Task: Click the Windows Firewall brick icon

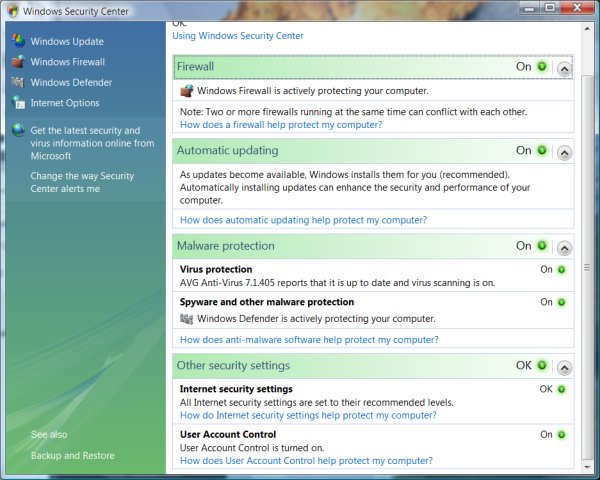Action: pyautogui.click(x=18, y=62)
